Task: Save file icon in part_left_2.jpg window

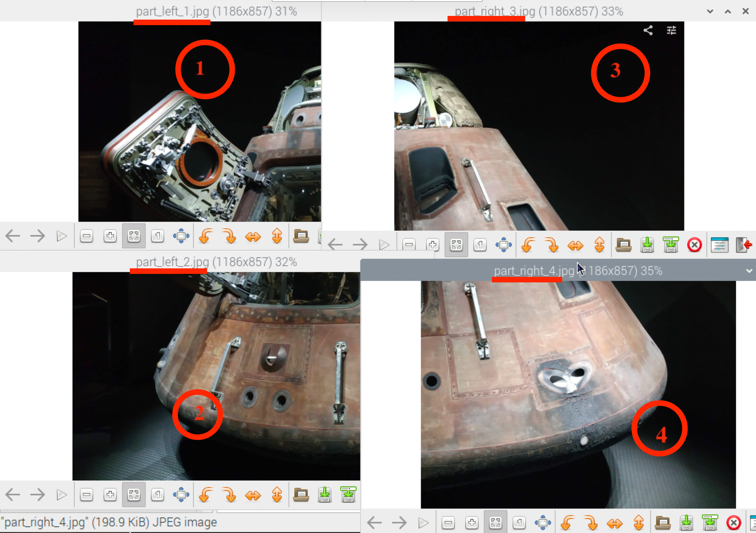Action: (324, 495)
